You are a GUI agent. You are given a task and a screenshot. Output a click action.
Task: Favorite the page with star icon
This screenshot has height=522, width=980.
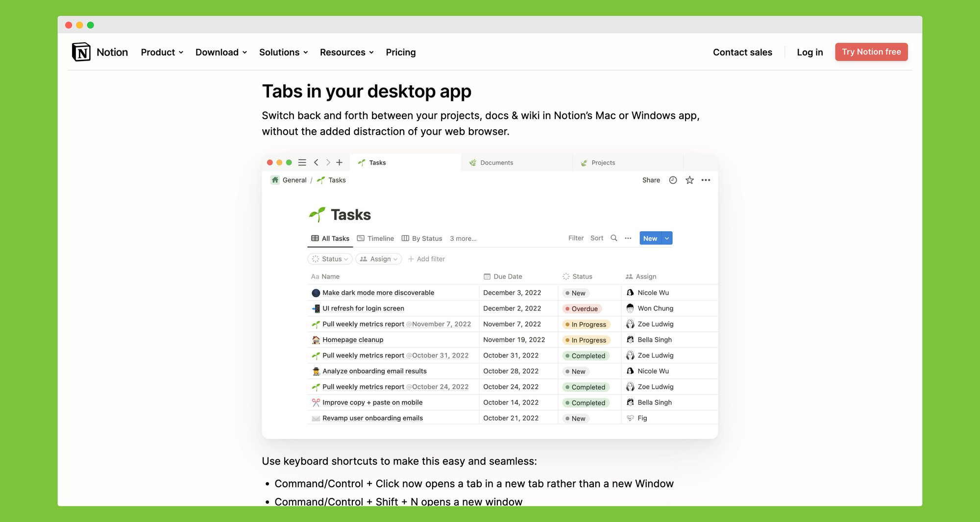[x=689, y=180]
